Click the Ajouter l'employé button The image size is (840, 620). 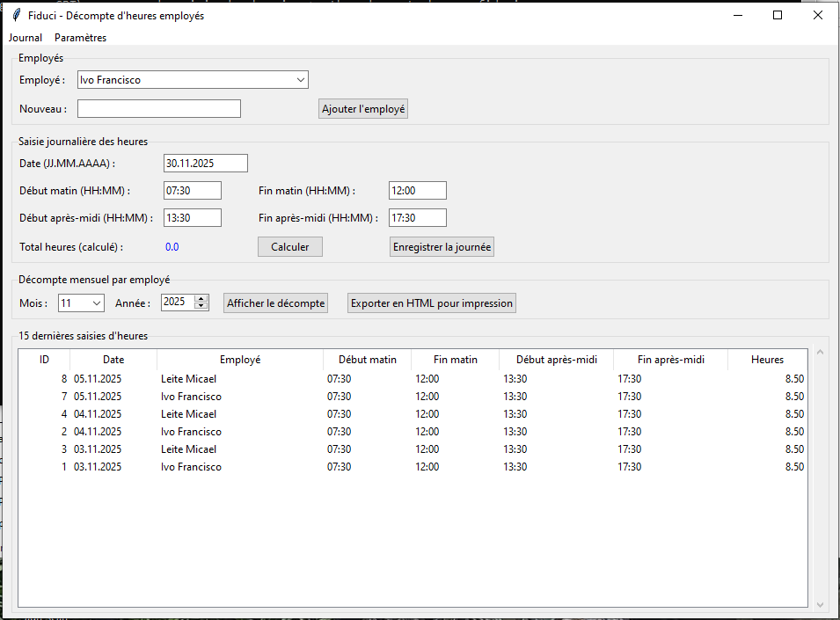pos(363,109)
